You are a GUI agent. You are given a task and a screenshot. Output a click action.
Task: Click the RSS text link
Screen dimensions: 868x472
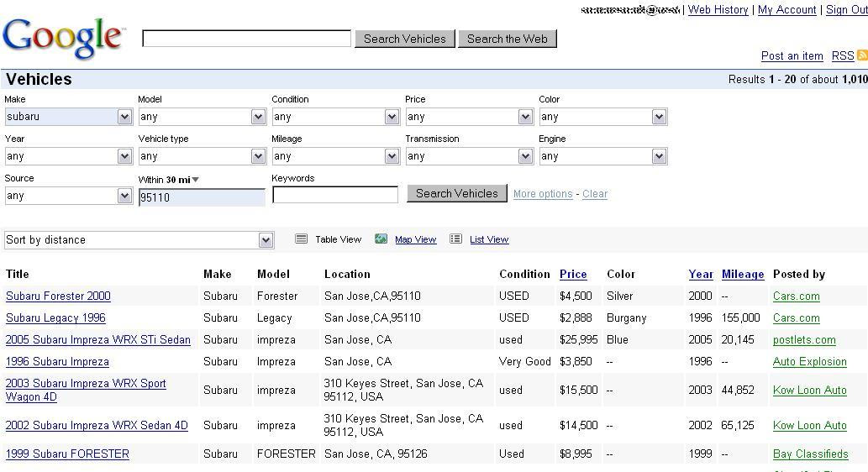843,56
